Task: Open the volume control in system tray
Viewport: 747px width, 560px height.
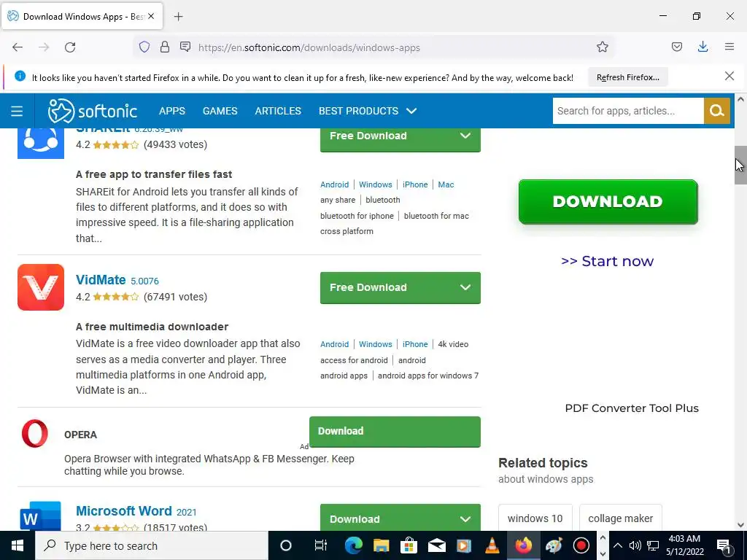Action: 635,545
